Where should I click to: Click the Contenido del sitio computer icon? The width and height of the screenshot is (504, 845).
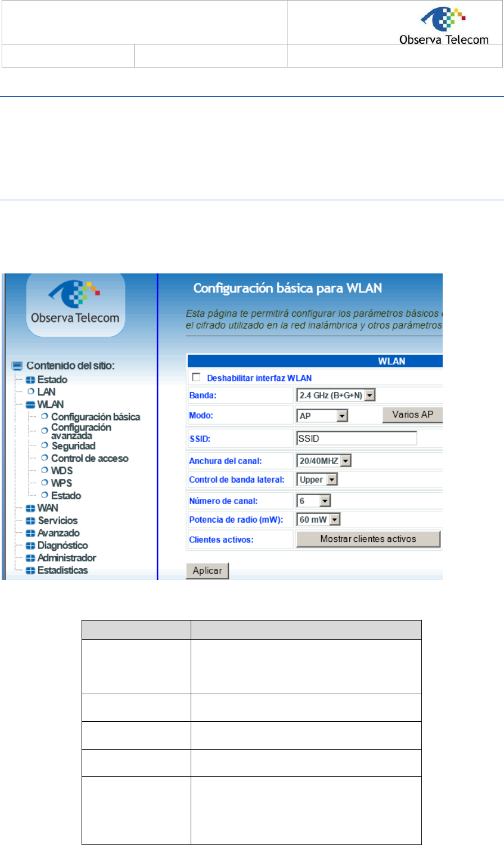pyautogui.click(x=17, y=366)
